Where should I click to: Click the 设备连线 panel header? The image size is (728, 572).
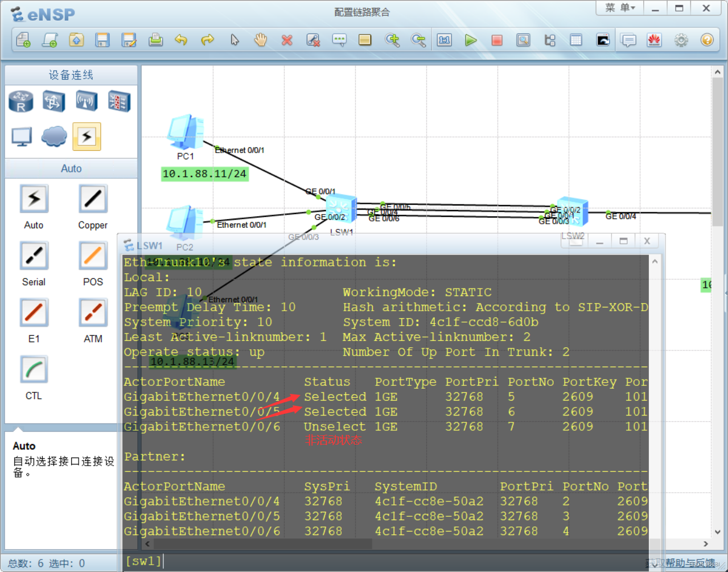pos(71,75)
